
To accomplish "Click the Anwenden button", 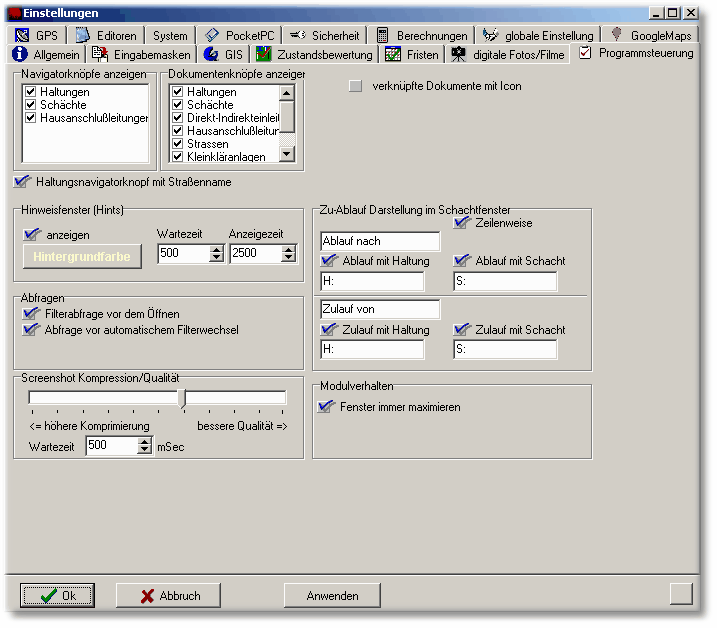I will click(x=332, y=595).
